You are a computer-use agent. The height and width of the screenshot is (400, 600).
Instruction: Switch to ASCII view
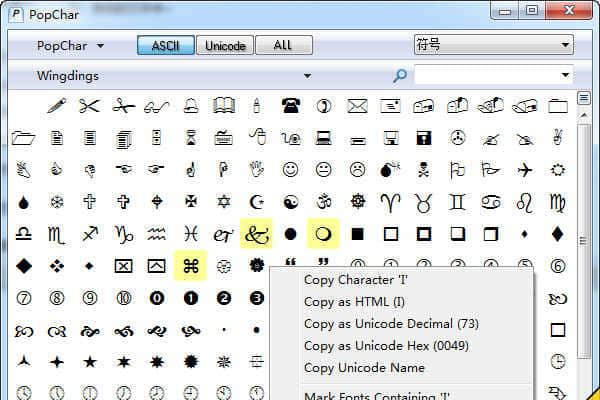[x=166, y=46]
